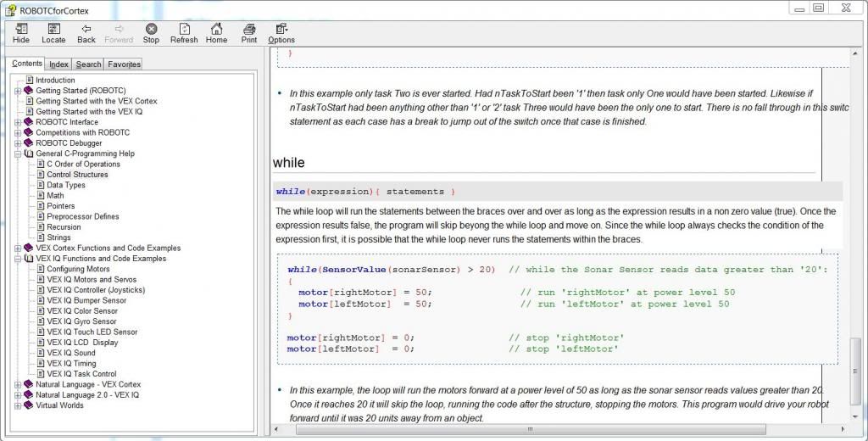This screenshot has width=868, height=441.
Task: Click book icon beside Competitions with ROBOTC
Action: coord(29,132)
